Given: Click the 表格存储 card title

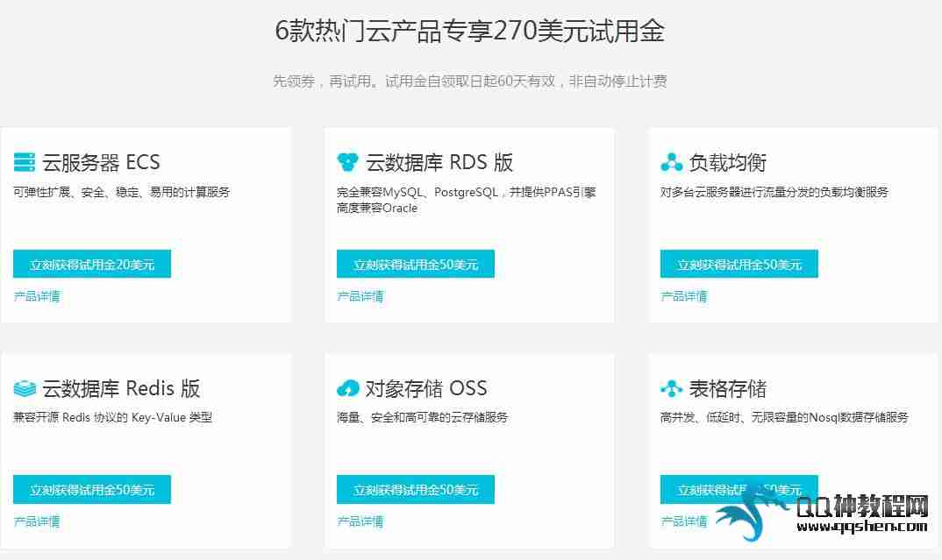Looking at the screenshot, I should click(727, 388).
